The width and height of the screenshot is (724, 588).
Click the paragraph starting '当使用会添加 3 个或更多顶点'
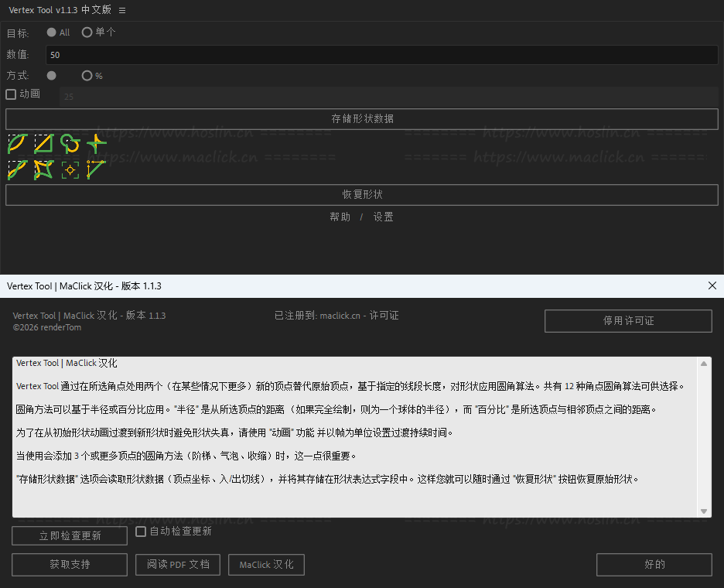click(x=186, y=456)
